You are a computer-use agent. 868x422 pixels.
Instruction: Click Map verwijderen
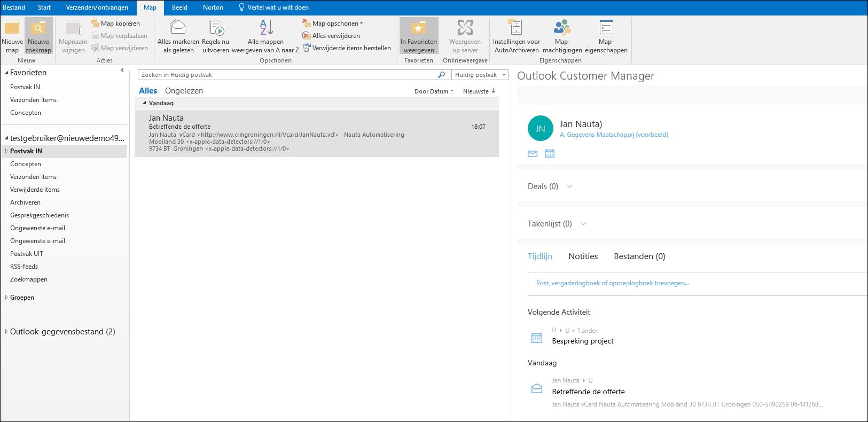[x=119, y=48]
